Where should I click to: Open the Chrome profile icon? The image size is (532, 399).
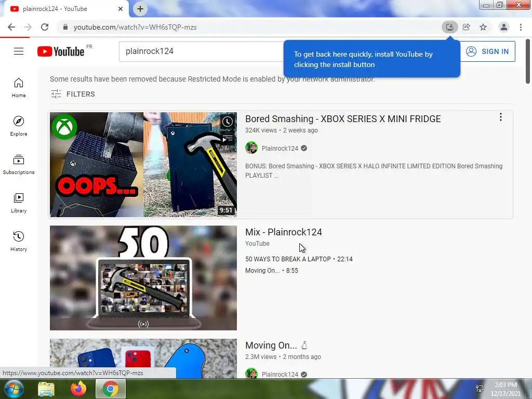(504, 27)
